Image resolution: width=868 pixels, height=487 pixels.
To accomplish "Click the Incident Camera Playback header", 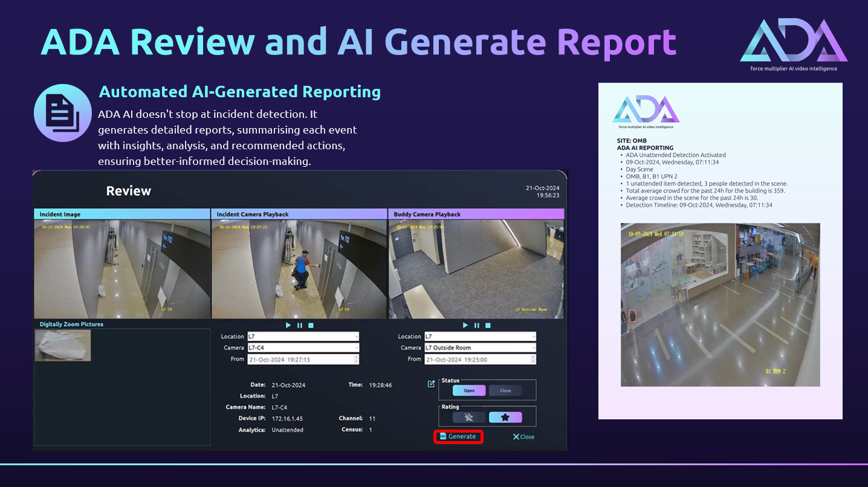I will [299, 214].
